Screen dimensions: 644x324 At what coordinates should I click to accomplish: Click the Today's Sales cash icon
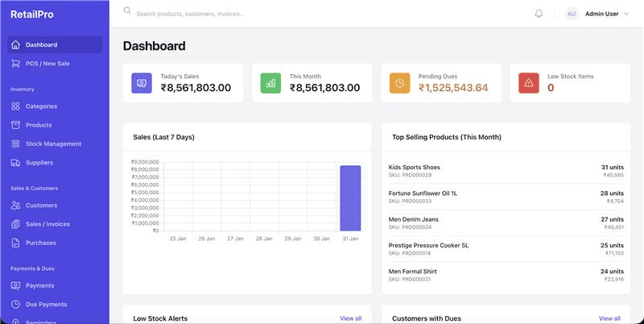click(x=142, y=82)
